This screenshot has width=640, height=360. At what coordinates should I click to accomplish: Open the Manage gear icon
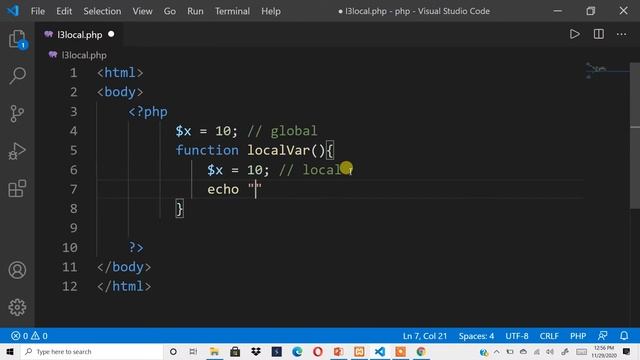[x=17, y=307]
